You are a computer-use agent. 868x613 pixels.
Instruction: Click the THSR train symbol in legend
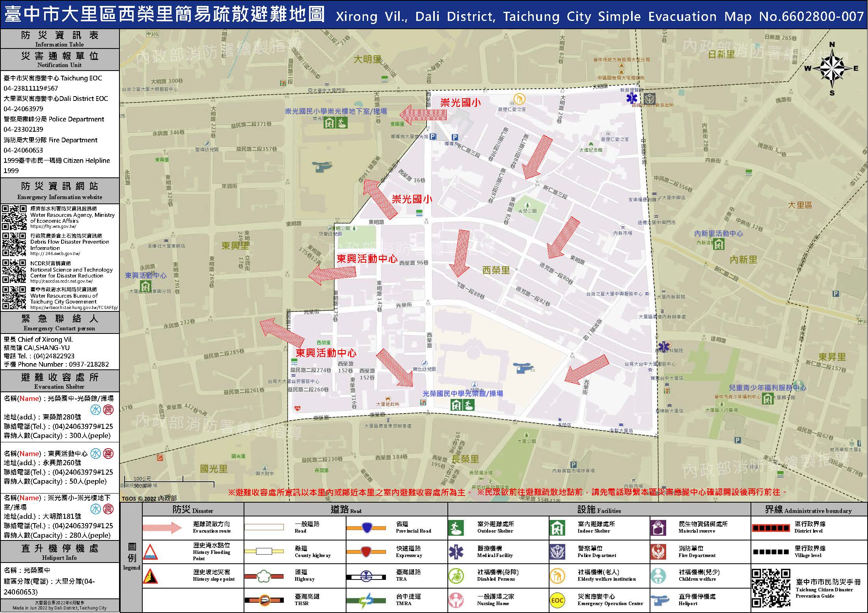[264, 600]
